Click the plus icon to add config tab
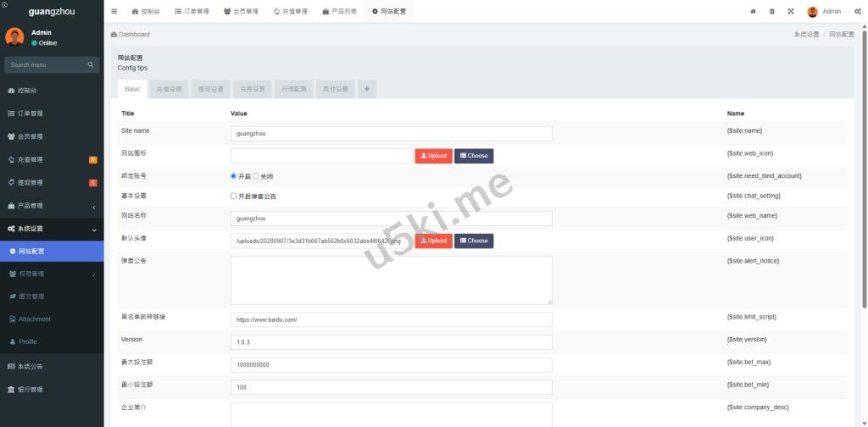868x427 pixels. pos(366,89)
